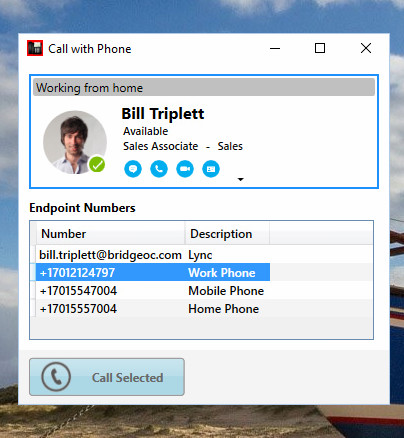404x438 pixels.
Task: Click Bill Triplett's profile photo
Action: point(75,142)
